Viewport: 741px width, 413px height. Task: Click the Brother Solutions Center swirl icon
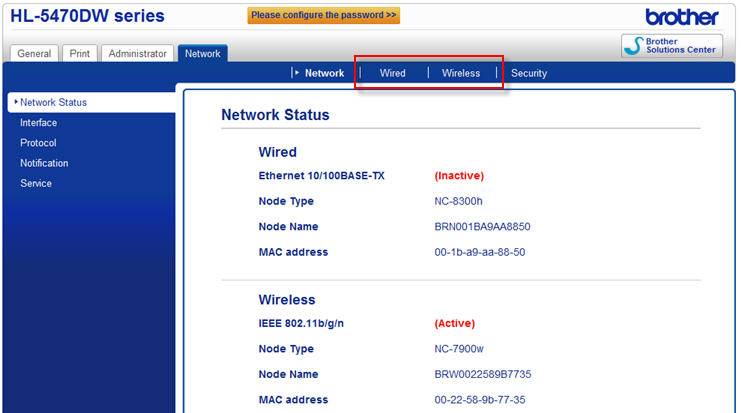coord(634,45)
